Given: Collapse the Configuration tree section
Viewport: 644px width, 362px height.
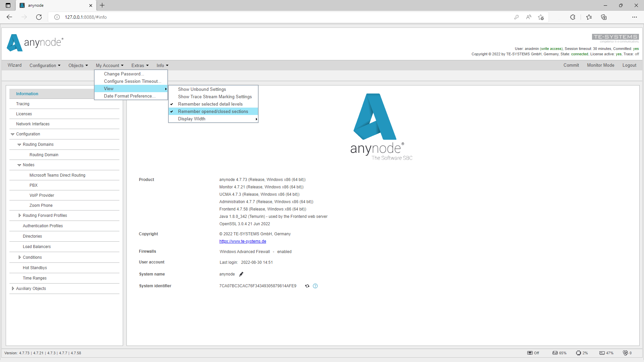Looking at the screenshot, I should point(12,134).
